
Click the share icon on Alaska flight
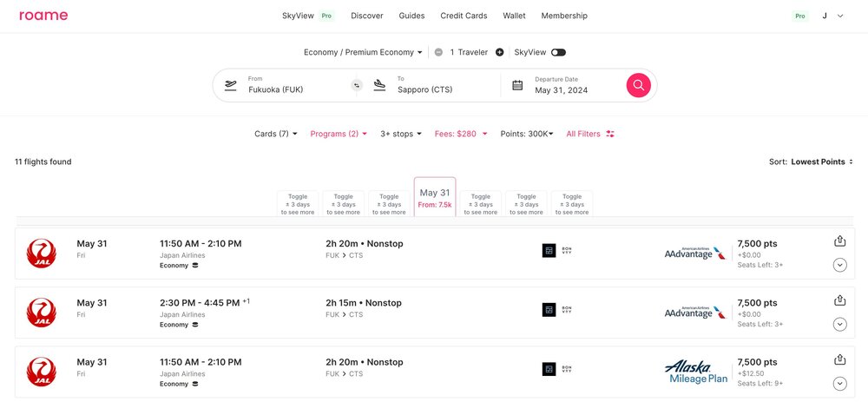coord(839,359)
